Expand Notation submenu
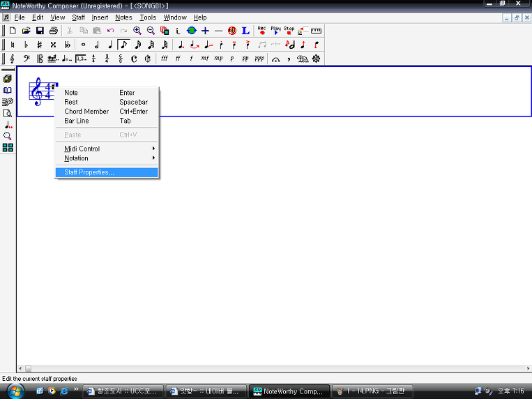532x399 pixels. pos(107,158)
